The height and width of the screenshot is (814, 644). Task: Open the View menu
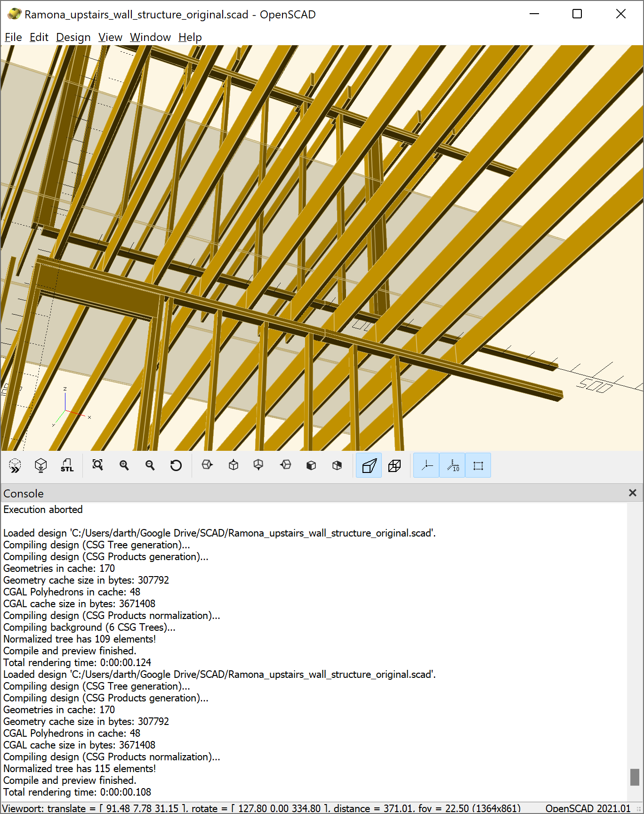tap(110, 37)
